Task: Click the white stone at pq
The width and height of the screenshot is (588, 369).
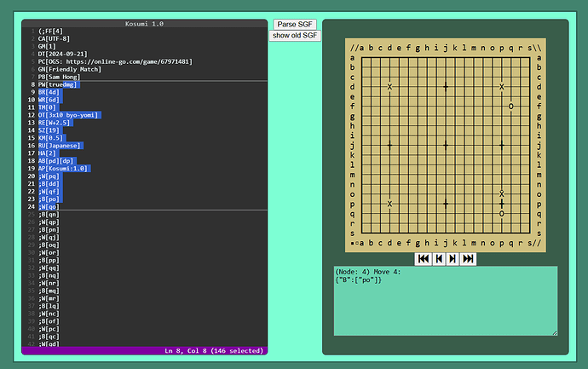Action: 501,213
